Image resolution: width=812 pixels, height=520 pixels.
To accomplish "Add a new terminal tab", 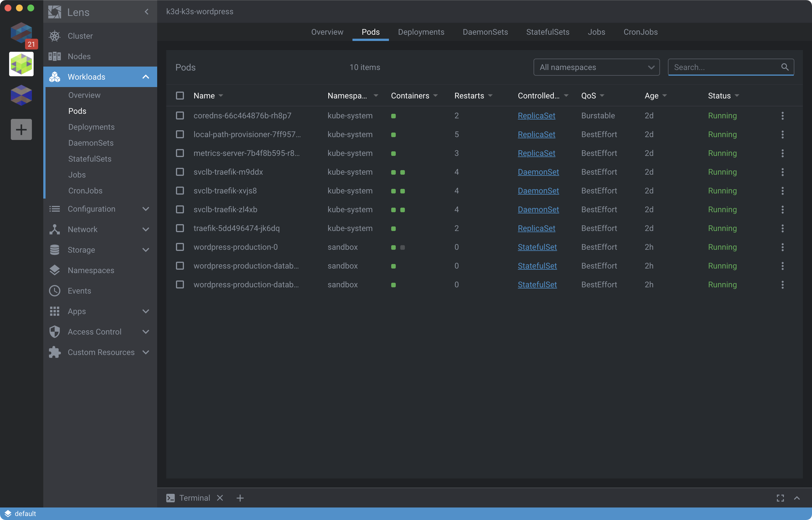I will click(240, 498).
